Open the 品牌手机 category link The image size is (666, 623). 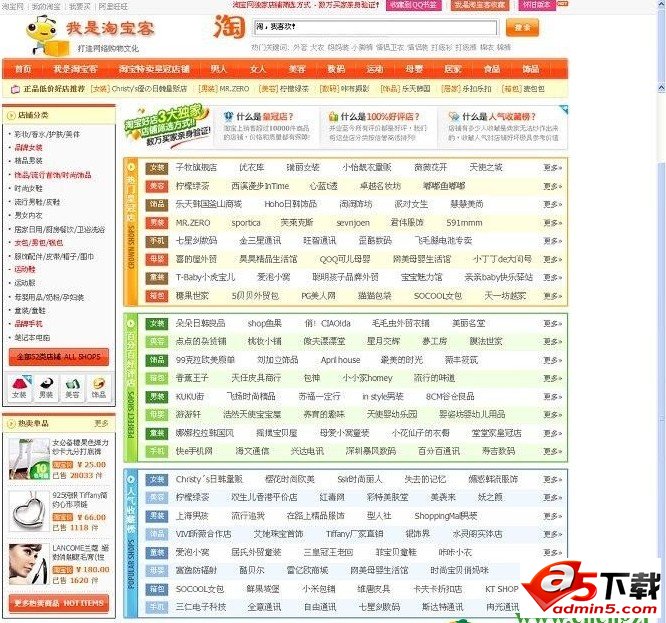point(28,324)
